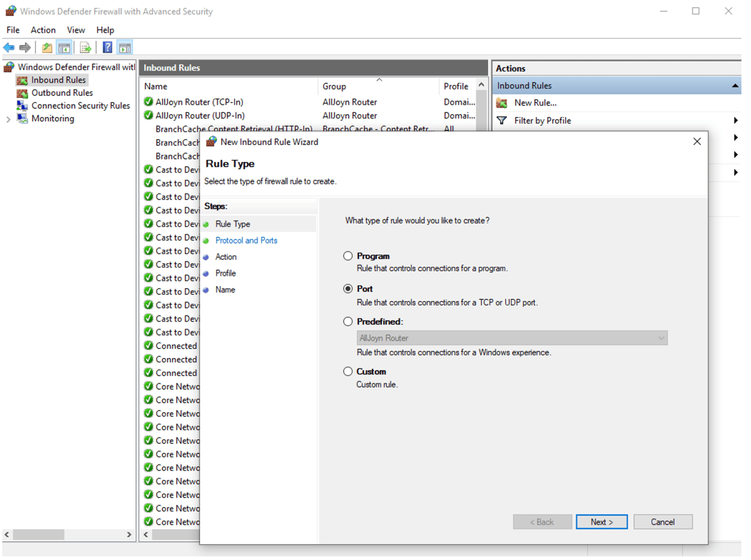Click the Rule Type step in the wizard

coord(233,224)
